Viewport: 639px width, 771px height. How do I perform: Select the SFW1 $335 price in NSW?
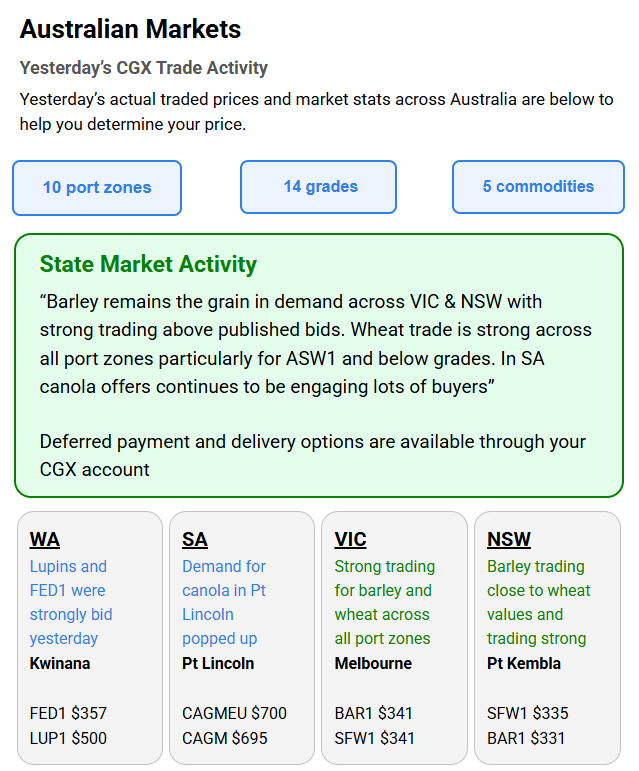527,714
